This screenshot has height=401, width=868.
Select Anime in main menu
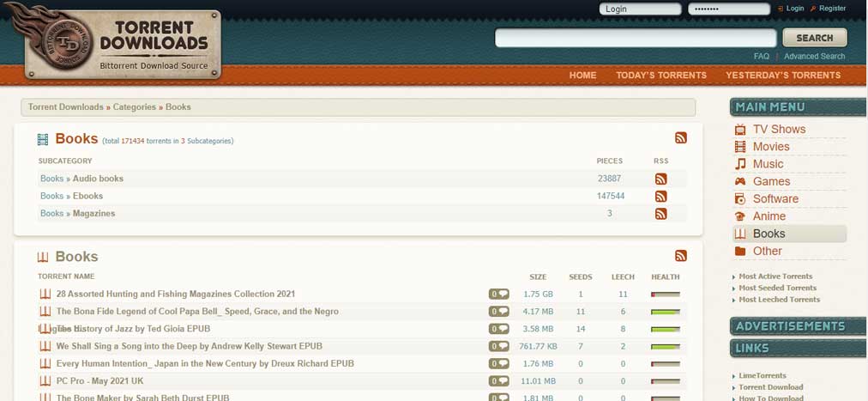coord(769,216)
